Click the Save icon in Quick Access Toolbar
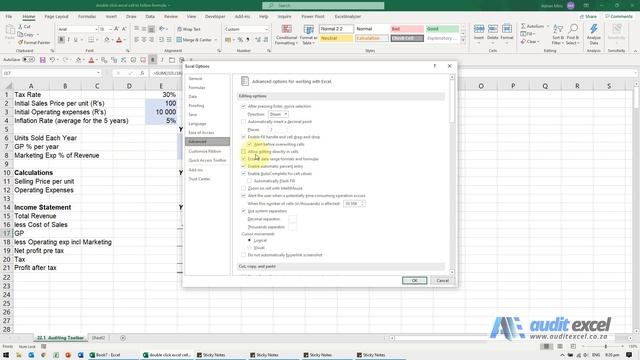This screenshot has height=360, width=640. 42,60
